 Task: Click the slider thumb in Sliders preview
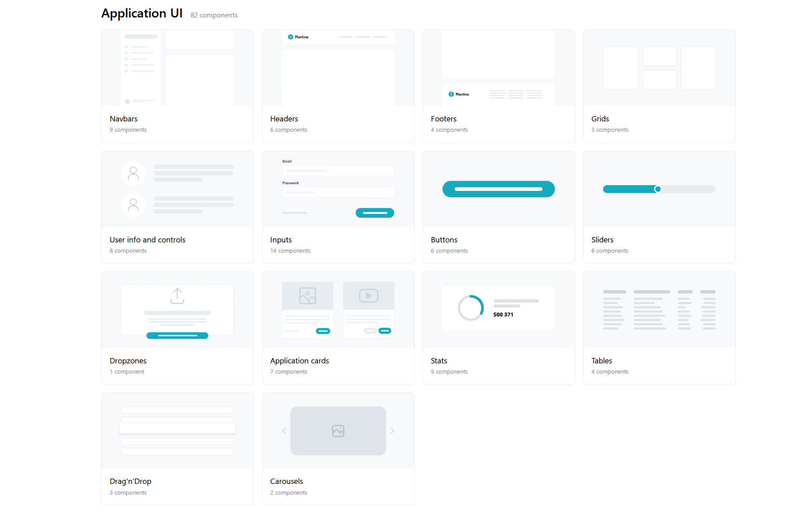pos(658,189)
